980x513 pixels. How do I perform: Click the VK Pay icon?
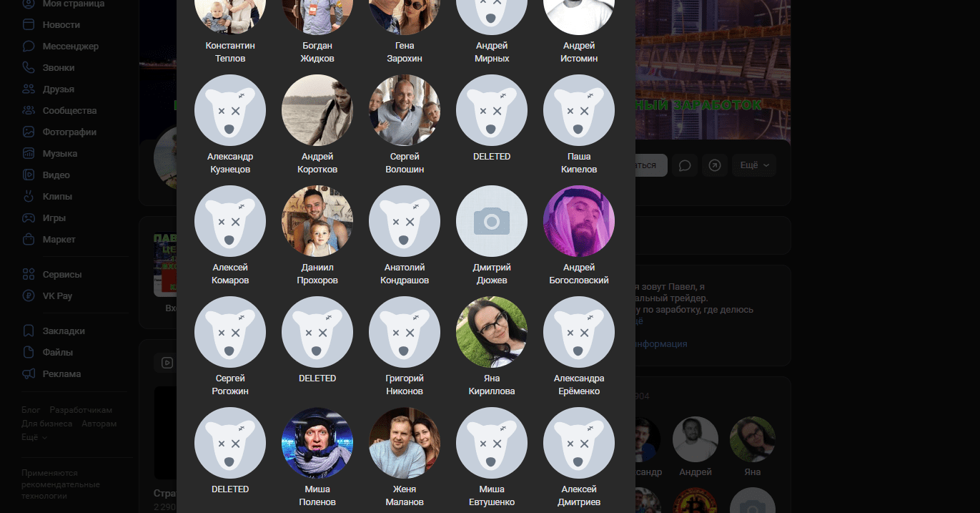(29, 295)
